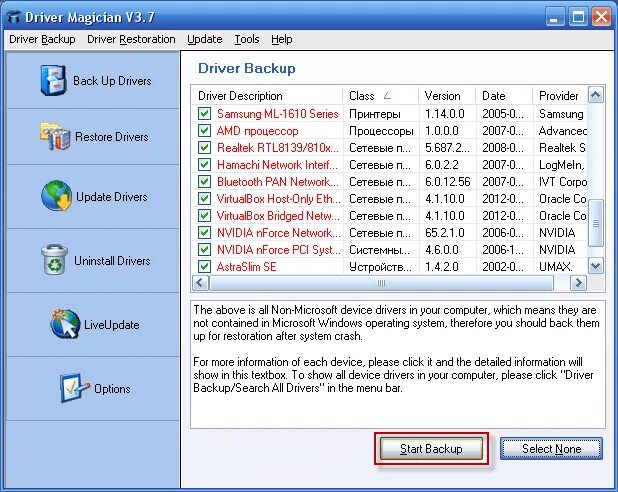Uncheck the NVIDIA nForce PCI System driver

204,250
